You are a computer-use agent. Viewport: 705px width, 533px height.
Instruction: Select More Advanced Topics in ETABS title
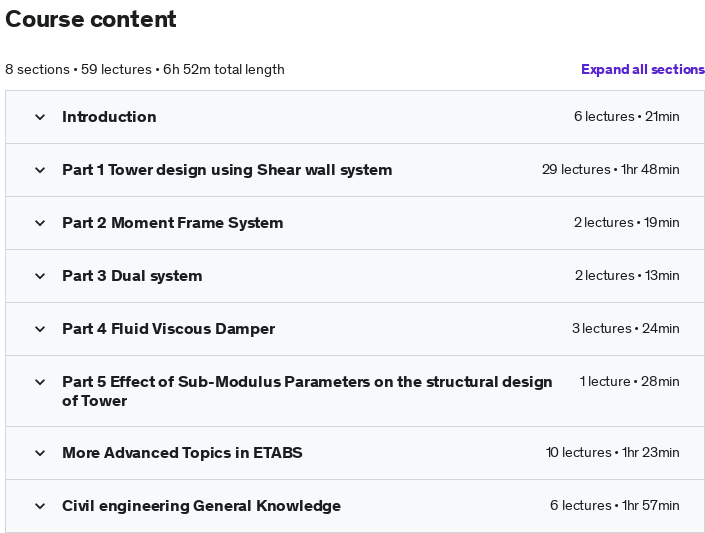click(x=182, y=453)
